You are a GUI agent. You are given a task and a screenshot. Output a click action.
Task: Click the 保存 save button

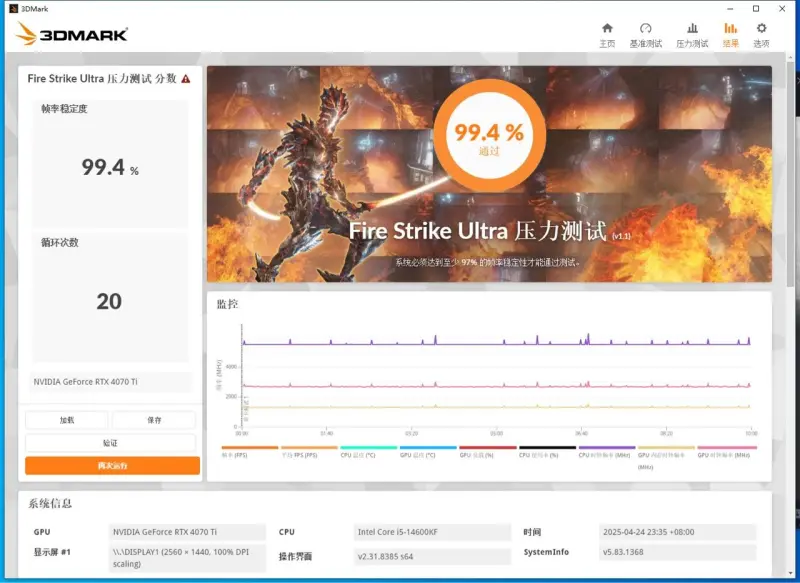154,420
